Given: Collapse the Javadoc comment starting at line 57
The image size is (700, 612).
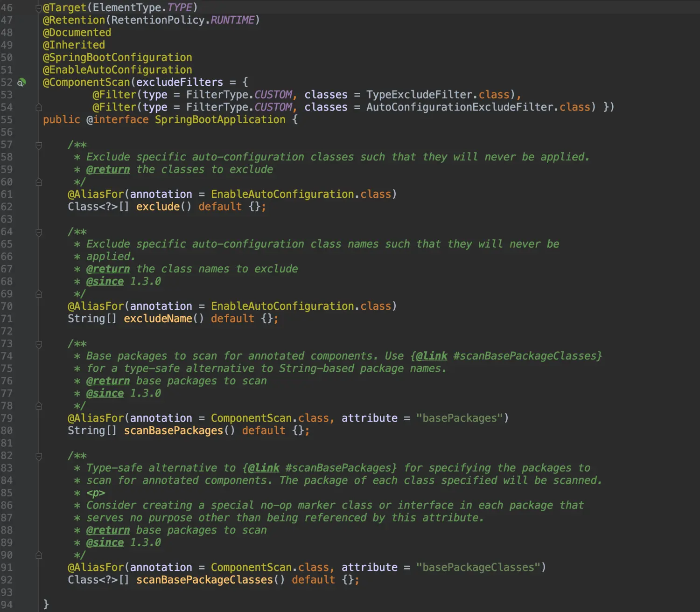Looking at the screenshot, I should click(x=39, y=145).
